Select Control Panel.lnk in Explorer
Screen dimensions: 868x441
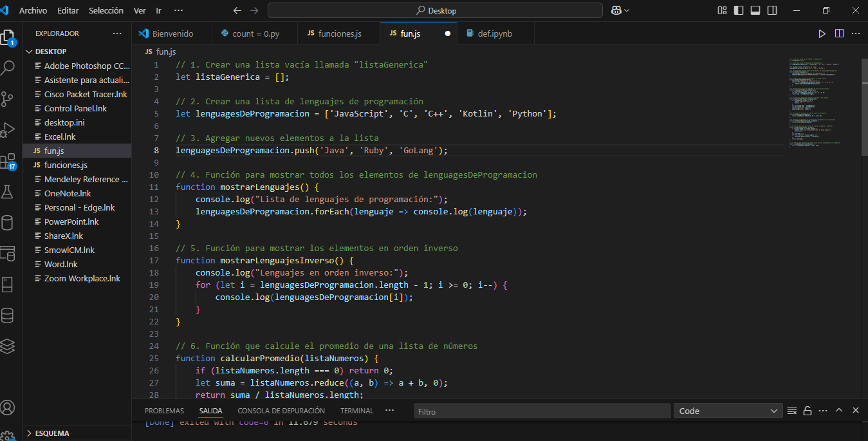(77, 108)
